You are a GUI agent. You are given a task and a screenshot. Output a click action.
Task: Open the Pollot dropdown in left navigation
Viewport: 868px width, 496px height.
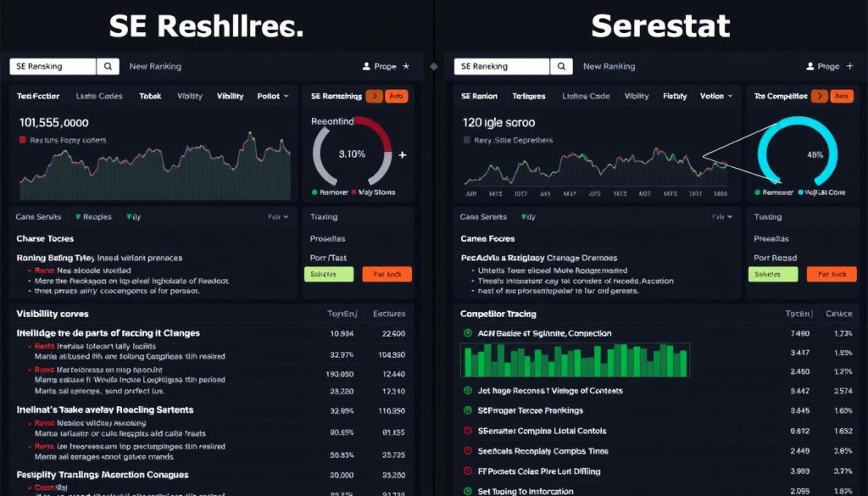coord(272,96)
